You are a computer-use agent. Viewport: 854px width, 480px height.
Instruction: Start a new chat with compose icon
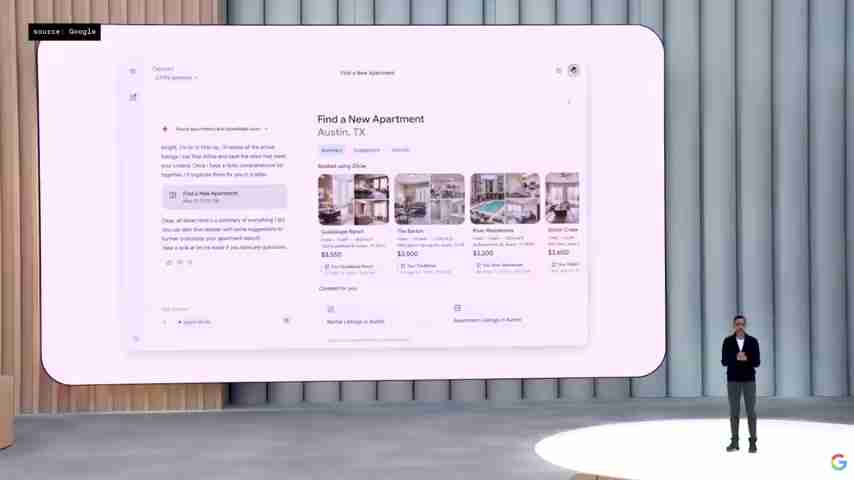click(133, 97)
